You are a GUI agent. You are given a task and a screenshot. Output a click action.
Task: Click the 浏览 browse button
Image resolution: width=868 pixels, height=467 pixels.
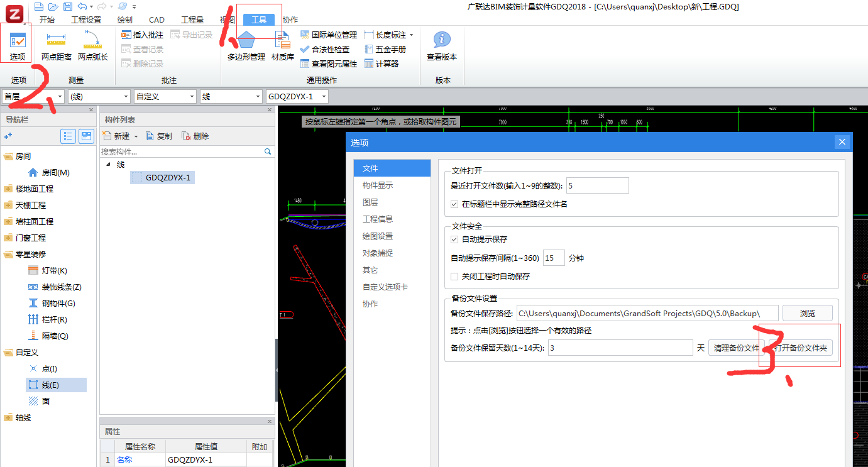[808, 313]
